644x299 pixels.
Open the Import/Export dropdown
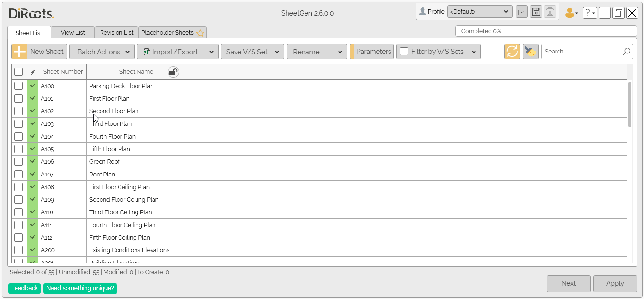[177, 51]
